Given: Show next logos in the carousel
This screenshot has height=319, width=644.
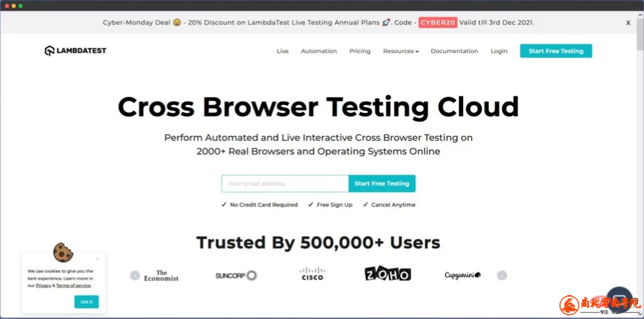Looking at the screenshot, I should [502, 275].
